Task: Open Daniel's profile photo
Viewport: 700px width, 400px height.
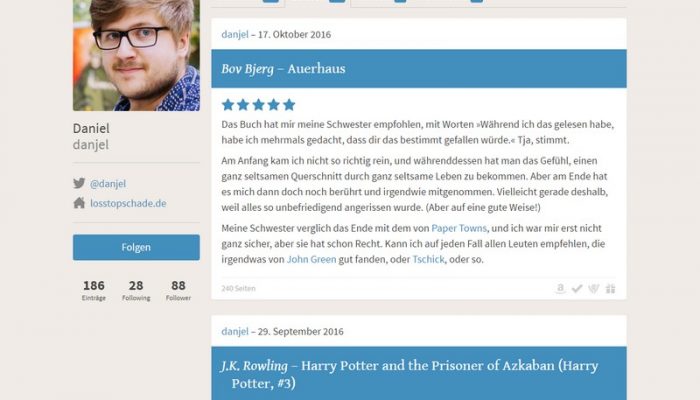Action: 136,55
